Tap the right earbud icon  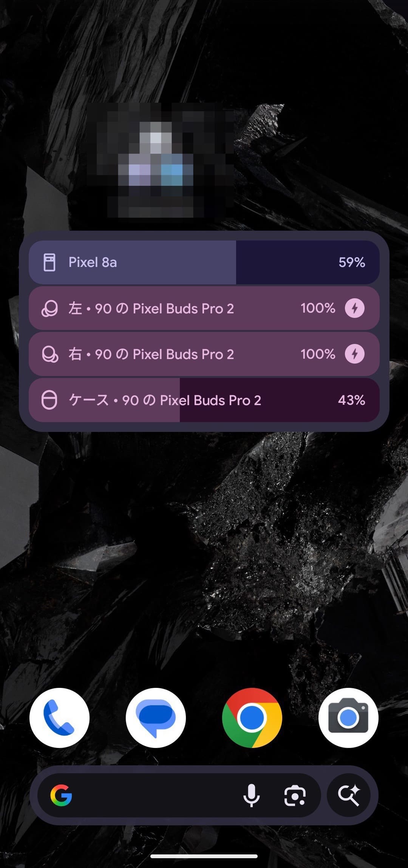click(x=49, y=354)
